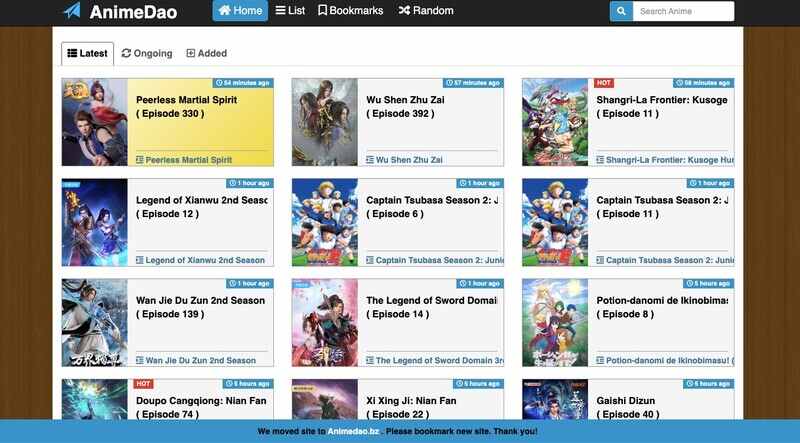Pick a Random anime from navbar

[x=426, y=11]
